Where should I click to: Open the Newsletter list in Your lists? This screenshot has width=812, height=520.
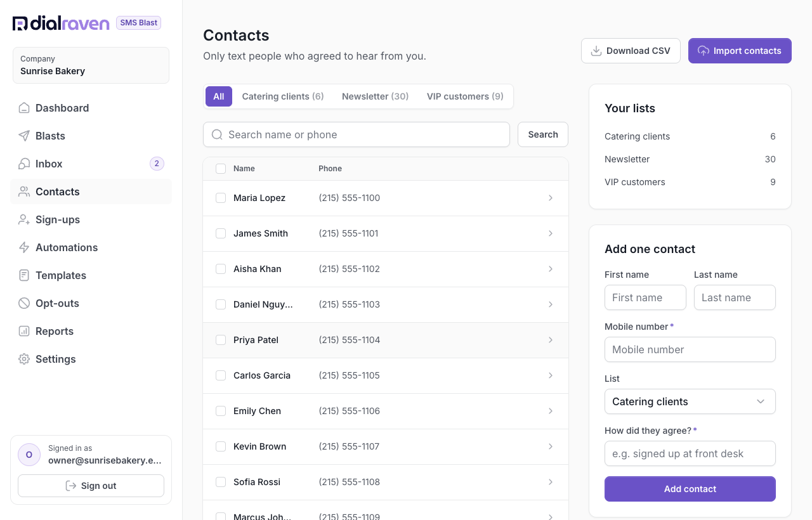pos(690,159)
